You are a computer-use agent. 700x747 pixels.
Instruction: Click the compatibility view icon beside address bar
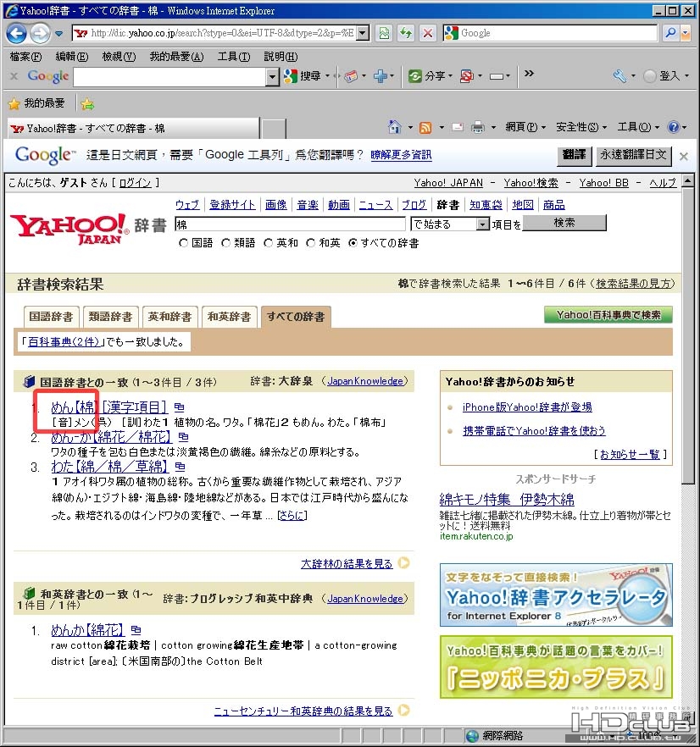[385, 33]
